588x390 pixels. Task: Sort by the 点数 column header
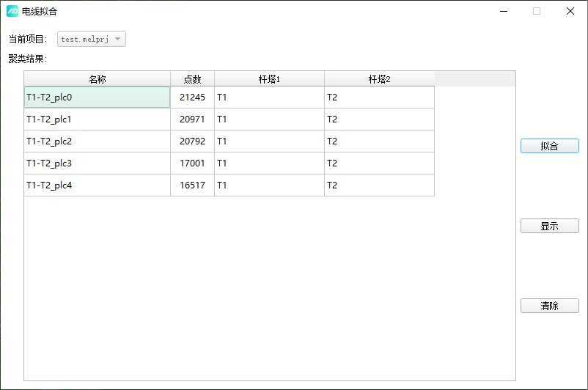pyautogui.click(x=192, y=78)
